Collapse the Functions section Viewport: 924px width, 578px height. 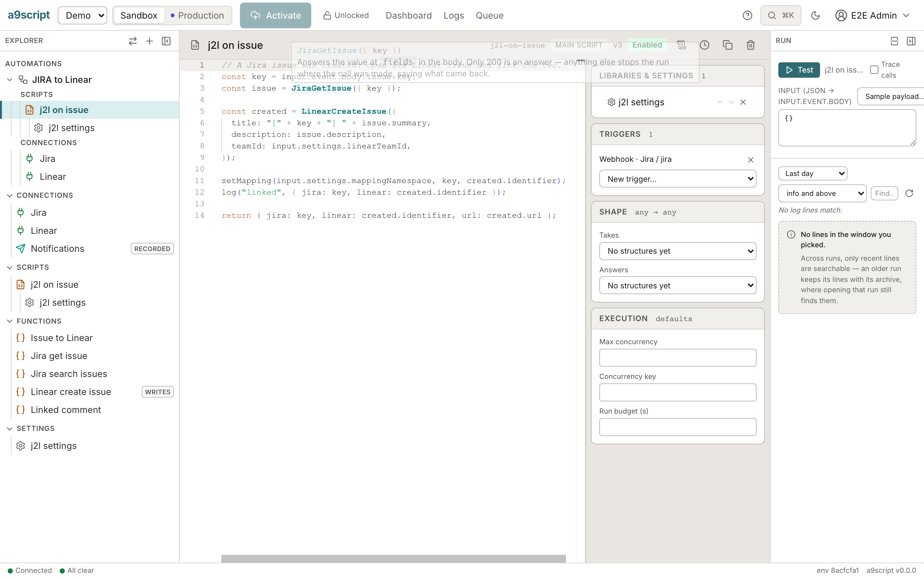pyautogui.click(x=10, y=321)
